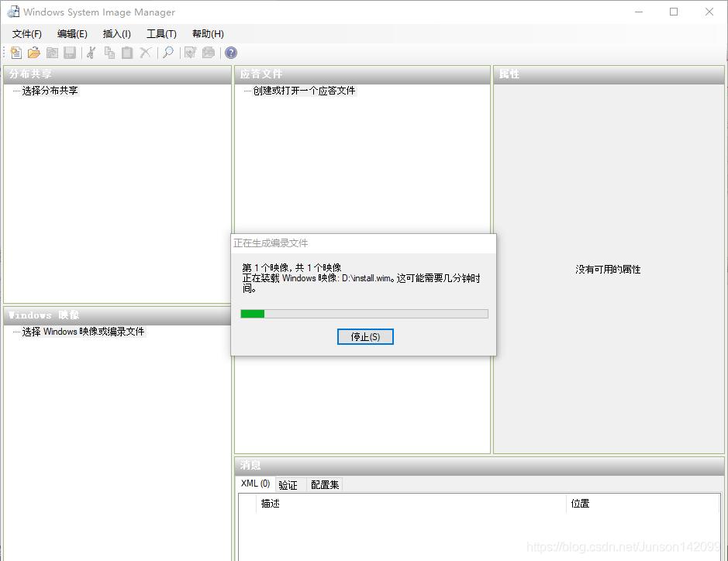Open an answer file via the toolbar icon

point(33,53)
